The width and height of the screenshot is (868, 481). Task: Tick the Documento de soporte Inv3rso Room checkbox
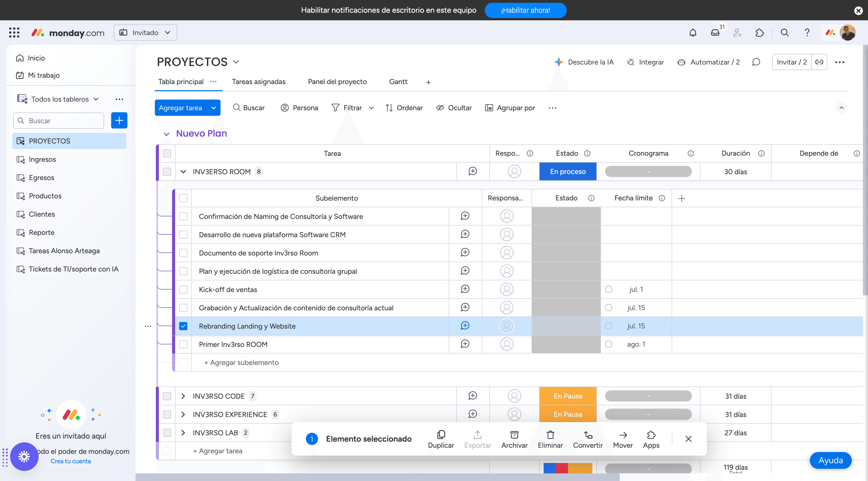pos(183,253)
